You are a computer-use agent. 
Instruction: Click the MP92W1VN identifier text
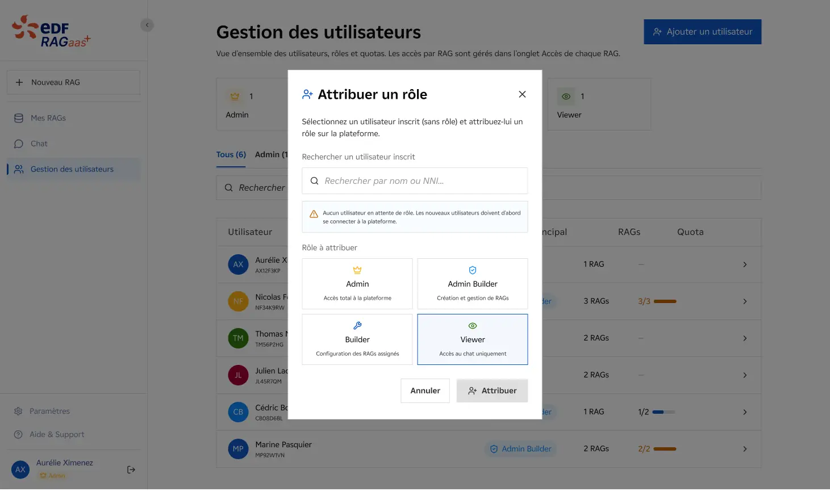pos(270,455)
